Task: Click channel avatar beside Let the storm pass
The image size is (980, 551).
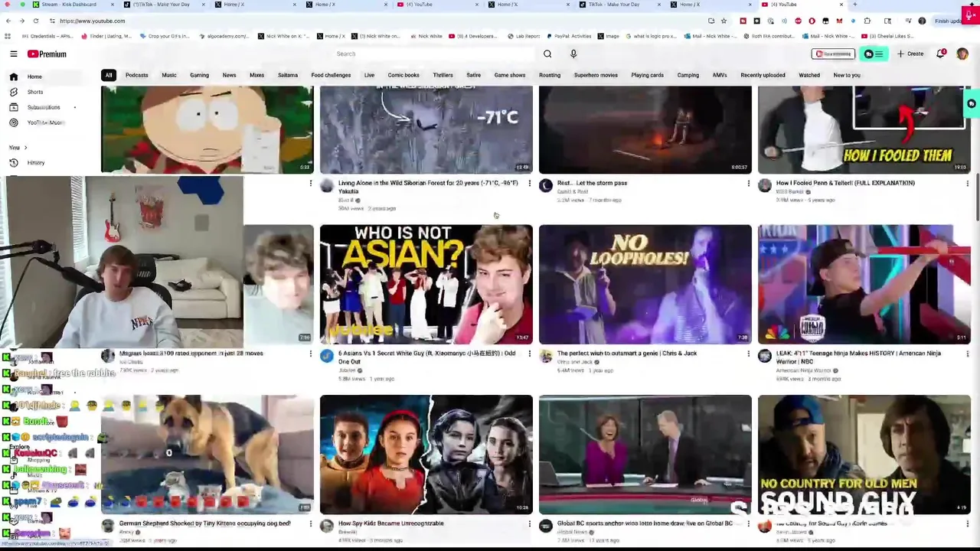Action: (546, 186)
